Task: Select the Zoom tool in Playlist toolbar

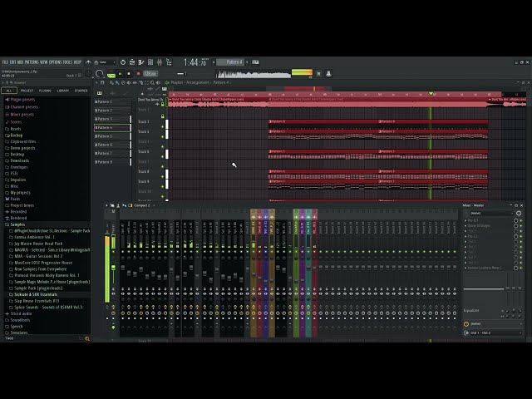Action: [x=152, y=82]
